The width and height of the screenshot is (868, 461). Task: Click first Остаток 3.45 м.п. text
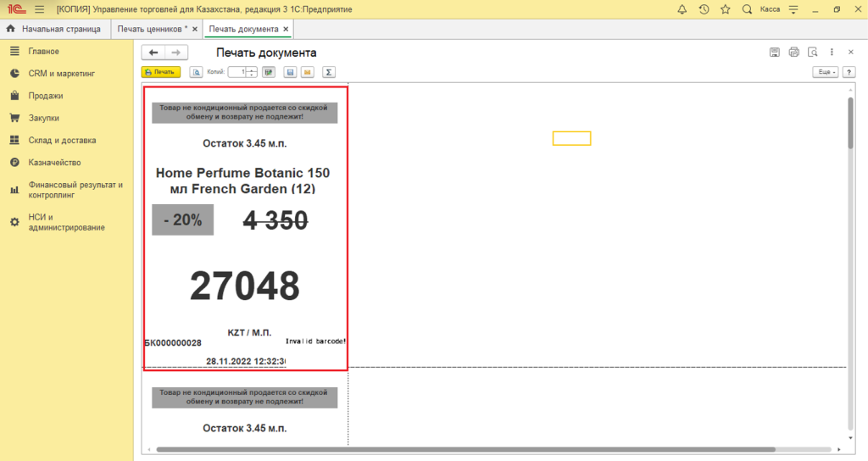[x=245, y=143]
